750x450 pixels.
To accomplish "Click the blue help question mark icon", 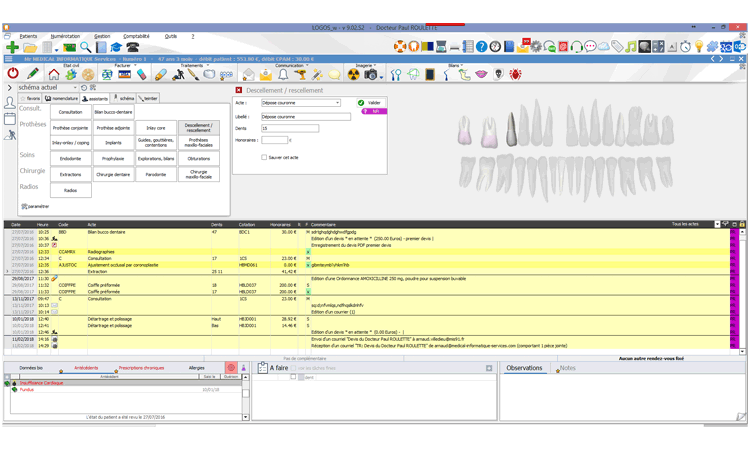I will point(481,47).
